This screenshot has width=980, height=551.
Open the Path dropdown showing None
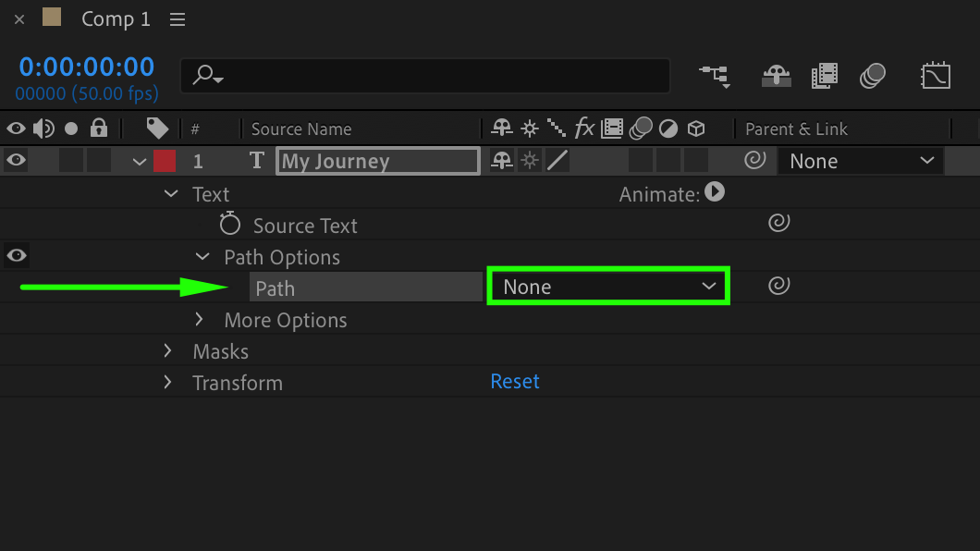coord(608,287)
